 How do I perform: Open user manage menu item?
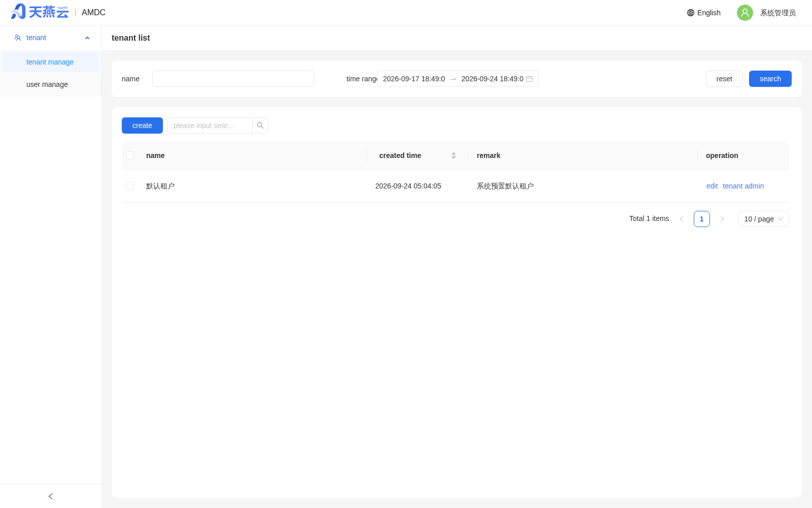point(51,84)
